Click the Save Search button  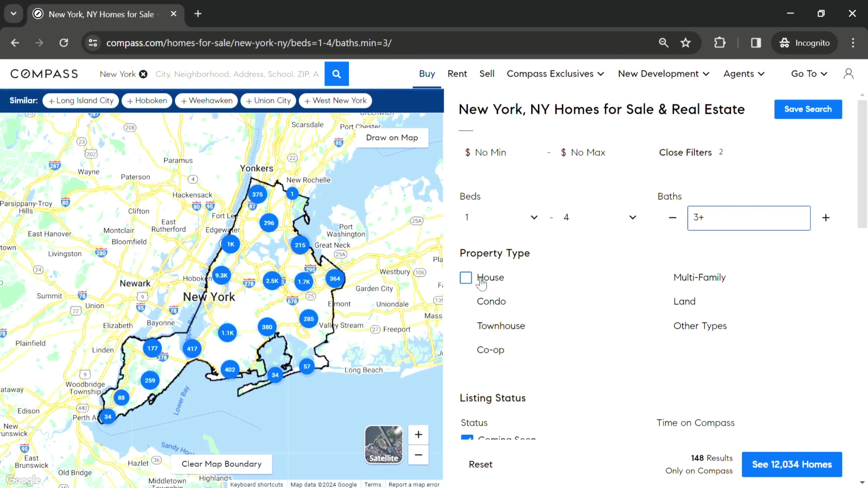coord(808,109)
